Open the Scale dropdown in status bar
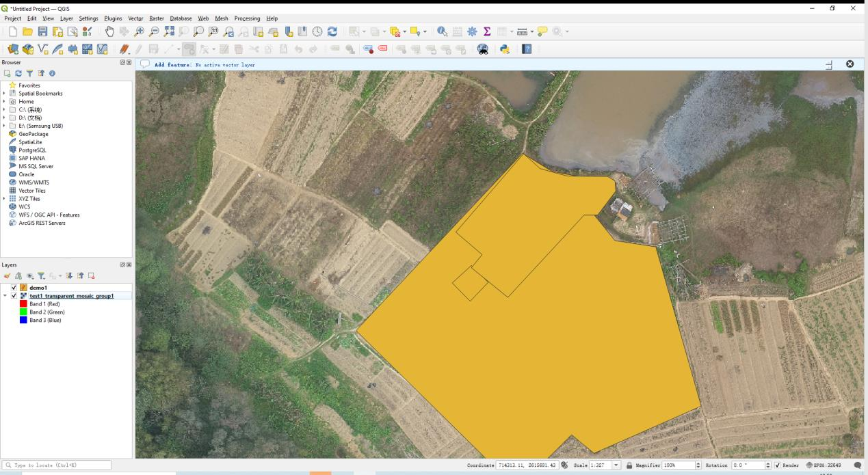The height and width of the screenshot is (475, 868). pyautogui.click(x=618, y=465)
